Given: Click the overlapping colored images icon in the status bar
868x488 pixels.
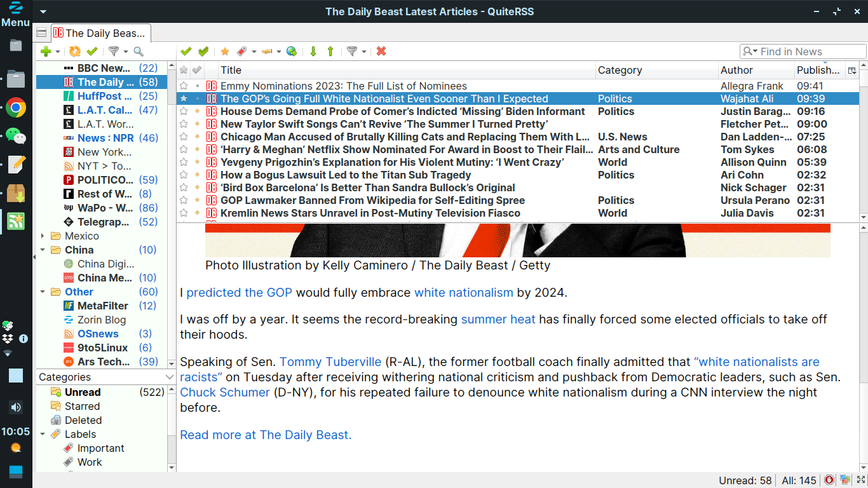Looking at the screenshot, I should click(845, 480).
